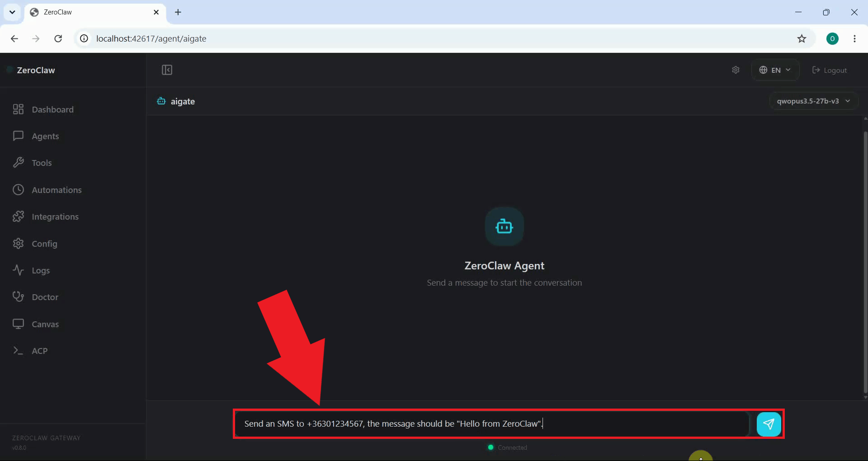Select the ZeroClaw browser tab
Viewport: 868px width, 461px height.
point(95,12)
